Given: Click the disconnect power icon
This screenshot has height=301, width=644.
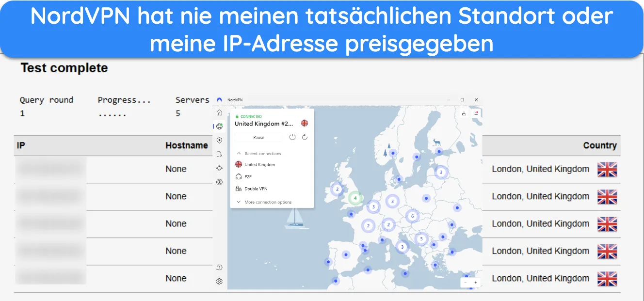Looking at the screenshot, I should pos(292,137).
